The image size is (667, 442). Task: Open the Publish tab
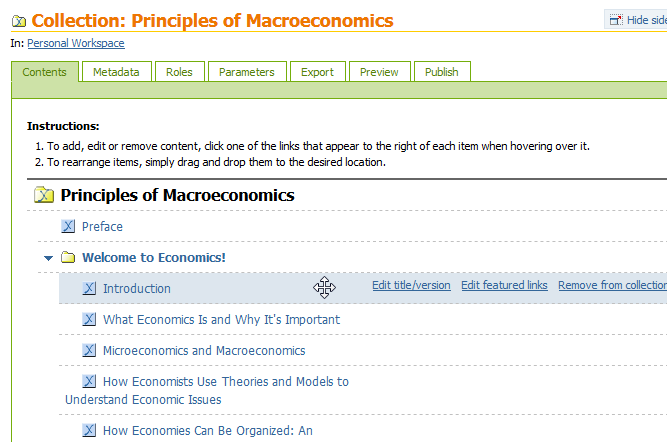point(442,72)
